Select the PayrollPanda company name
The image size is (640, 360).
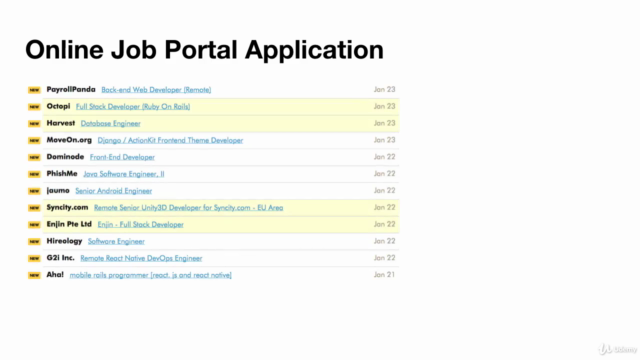(x=71, y=89)
